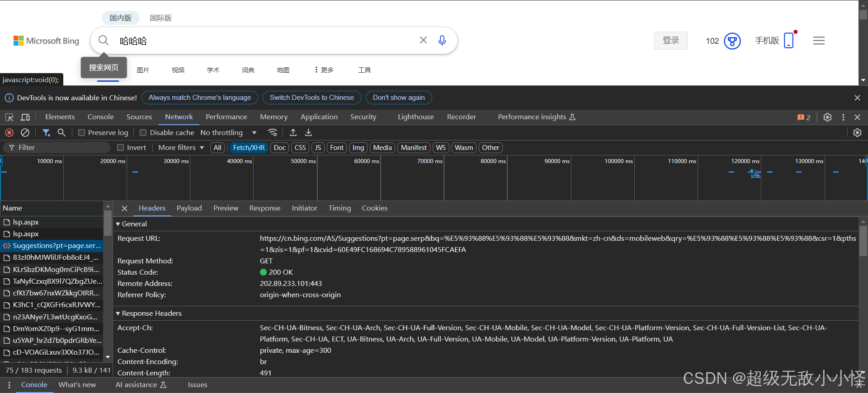Click the Microsoft Bing logo

point(46,41)
